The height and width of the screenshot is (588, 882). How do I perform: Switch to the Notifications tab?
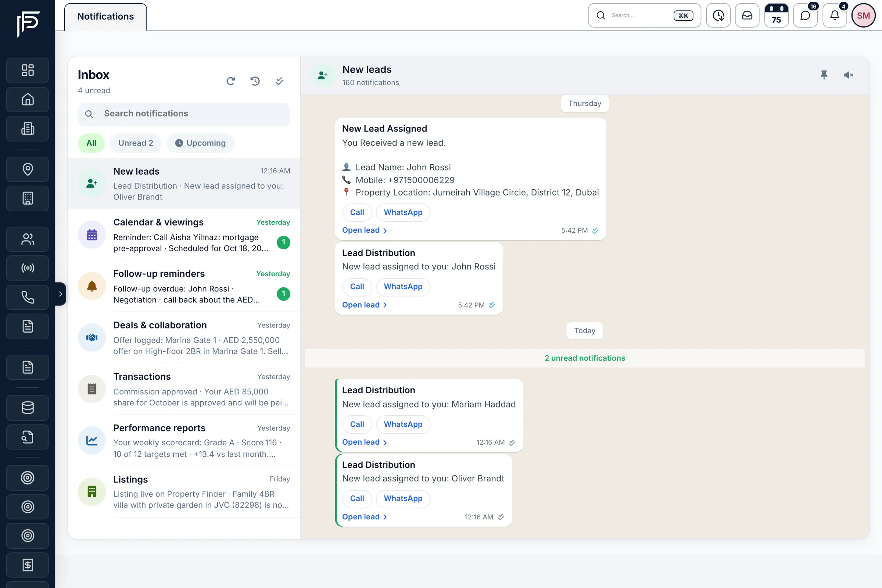click(105, 17)
